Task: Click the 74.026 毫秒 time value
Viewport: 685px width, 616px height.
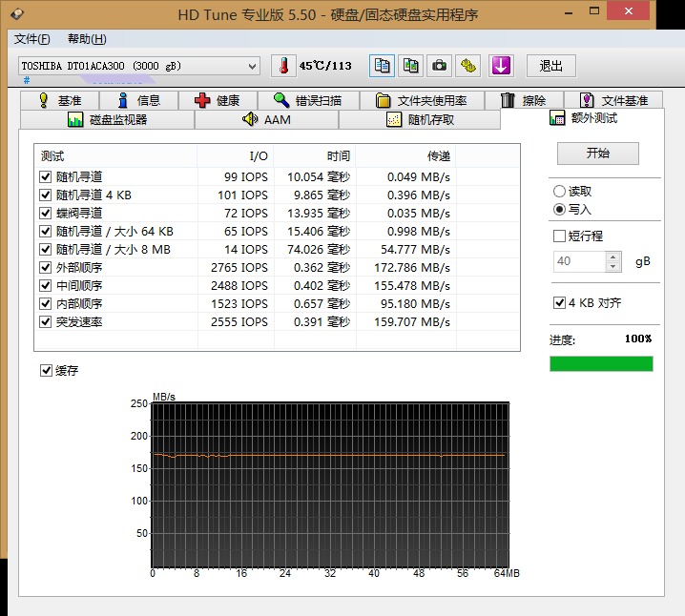Action: [319, 249]
